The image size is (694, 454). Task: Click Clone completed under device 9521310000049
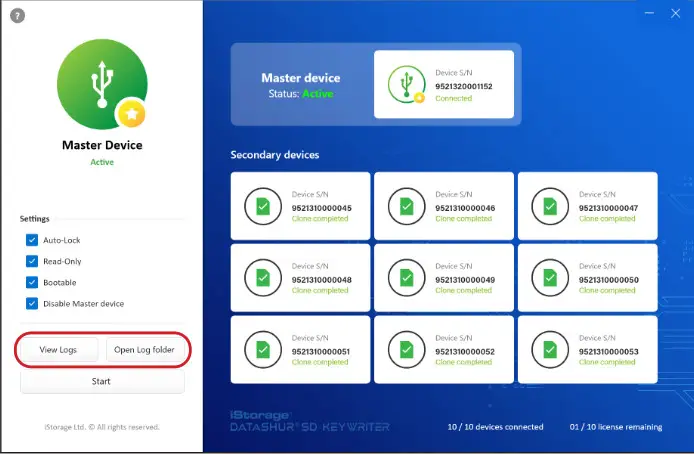pyautogui.click(x=464, y=290)
